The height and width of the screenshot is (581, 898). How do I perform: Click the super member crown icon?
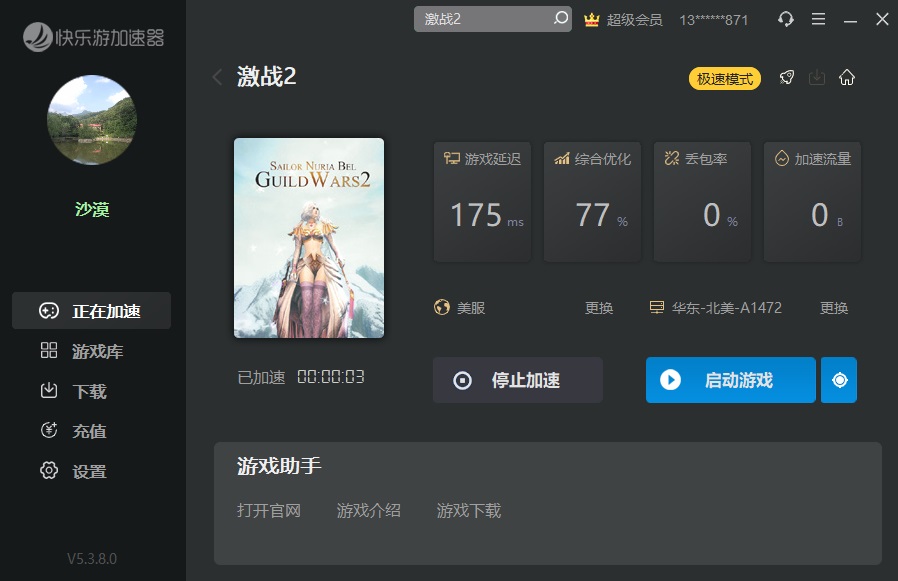pos(591,19)
